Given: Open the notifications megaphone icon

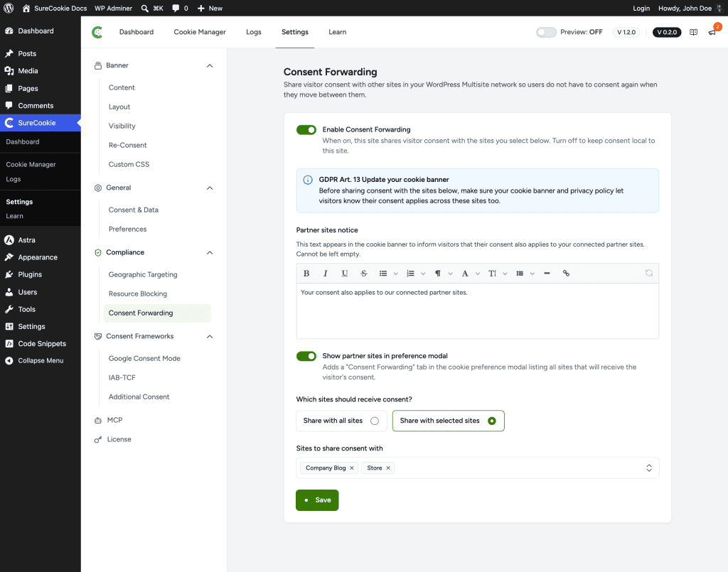Looking at the screenshot, I should pos(712,32).
